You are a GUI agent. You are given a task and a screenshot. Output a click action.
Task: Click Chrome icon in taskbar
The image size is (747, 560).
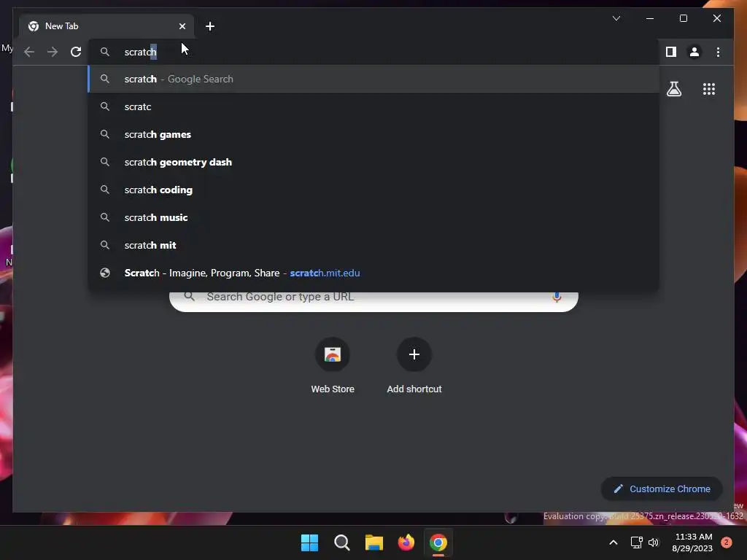pos(438,542)
